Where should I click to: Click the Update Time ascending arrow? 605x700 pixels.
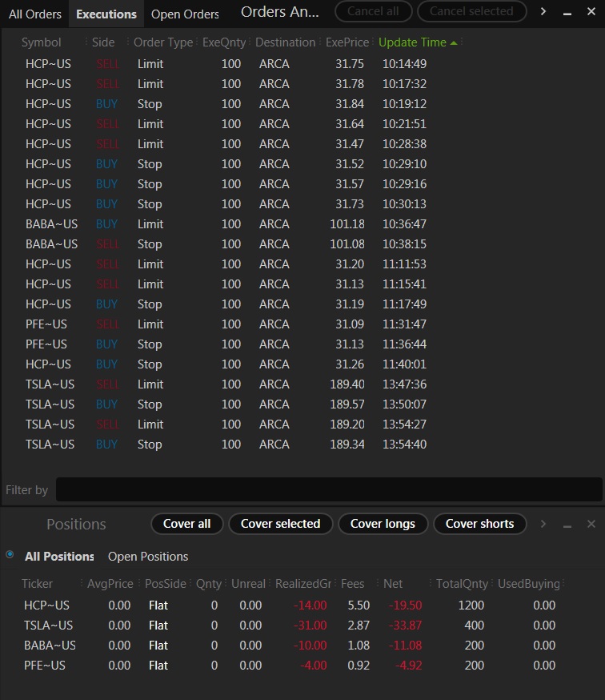(454, 43)
